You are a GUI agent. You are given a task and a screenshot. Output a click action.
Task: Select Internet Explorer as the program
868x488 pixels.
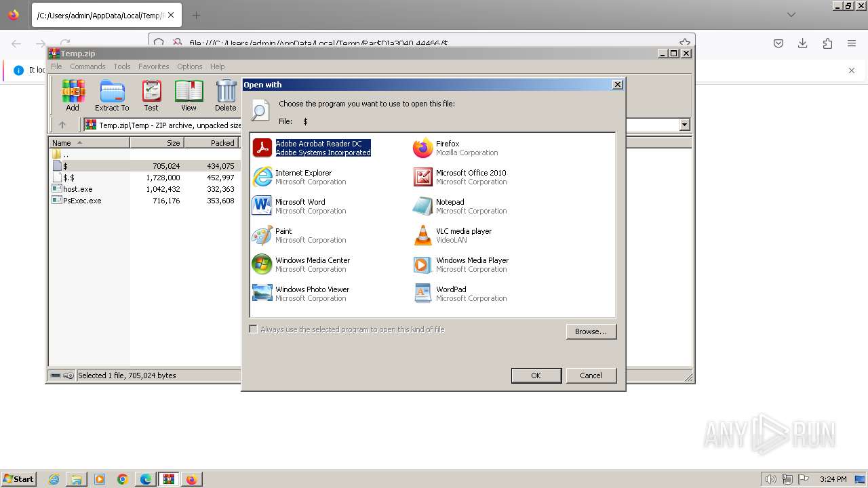point(299,177)
